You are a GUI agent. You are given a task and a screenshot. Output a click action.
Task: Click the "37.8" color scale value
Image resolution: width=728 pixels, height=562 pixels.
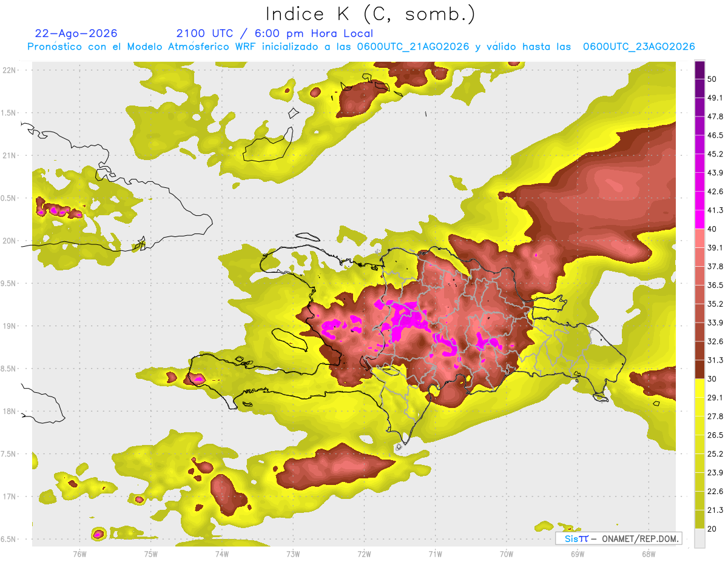[715, 266]
